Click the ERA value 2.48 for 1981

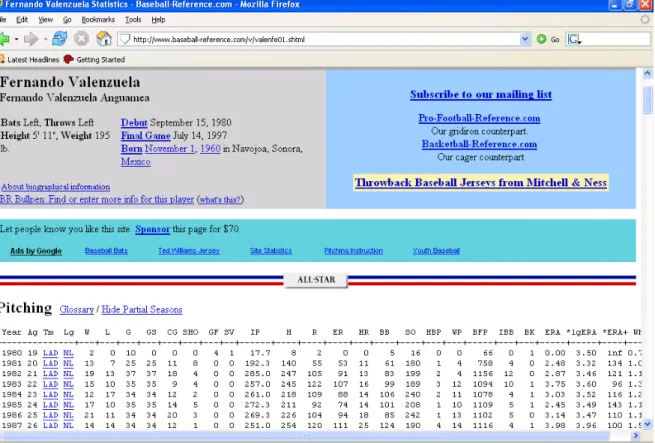pyautogui.click(x=555, y=364)
